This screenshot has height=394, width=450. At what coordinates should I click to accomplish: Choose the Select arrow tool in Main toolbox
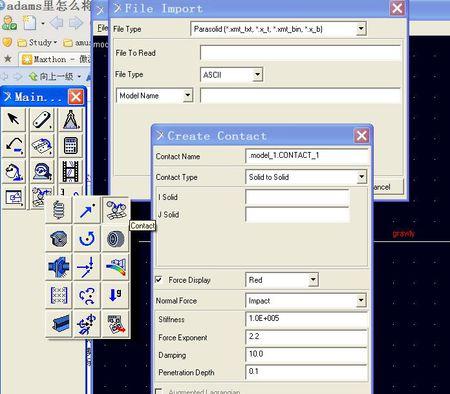14,119
